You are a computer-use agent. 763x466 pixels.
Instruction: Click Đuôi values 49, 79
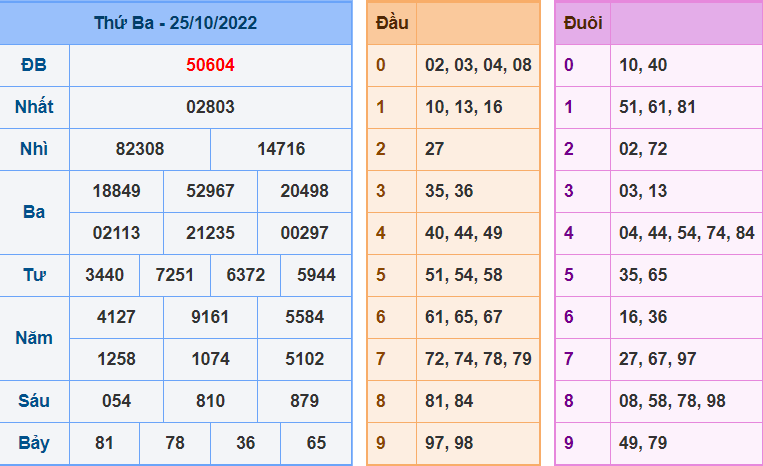pyautogui.click(x=643, y=443)
